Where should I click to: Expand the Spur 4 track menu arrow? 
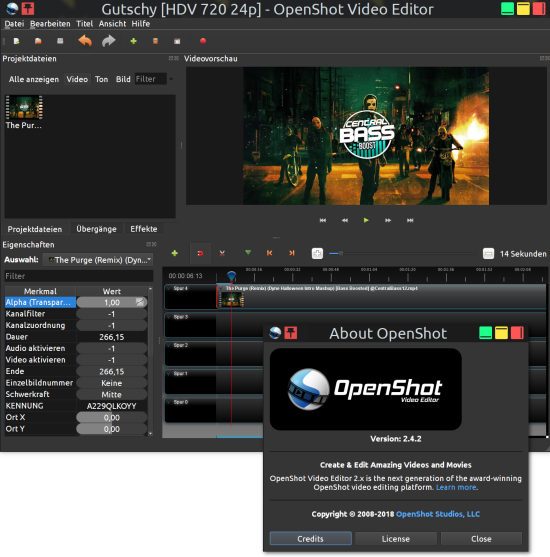pos(169,288)
